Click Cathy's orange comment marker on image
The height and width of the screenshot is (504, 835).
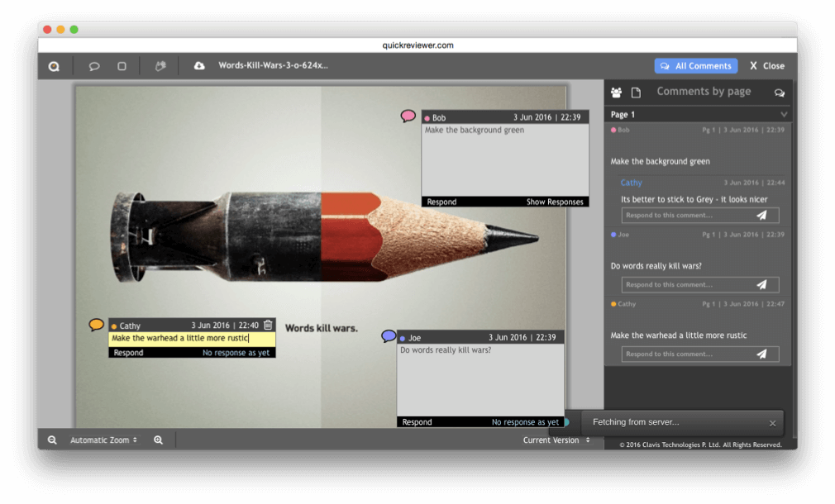coord(97,324)
